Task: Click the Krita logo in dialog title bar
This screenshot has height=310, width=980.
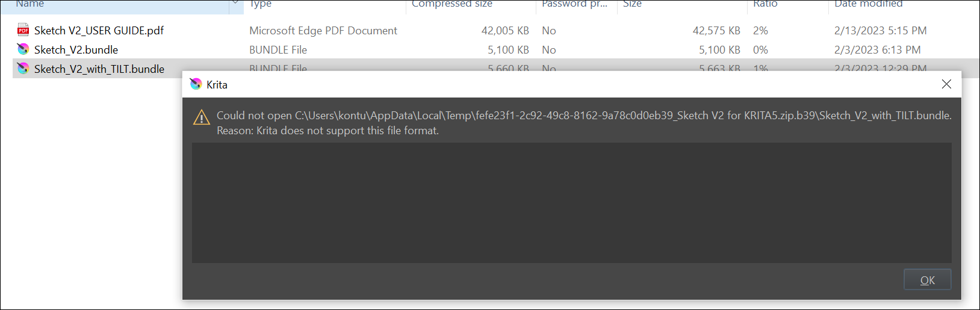Action: [196, 84]
